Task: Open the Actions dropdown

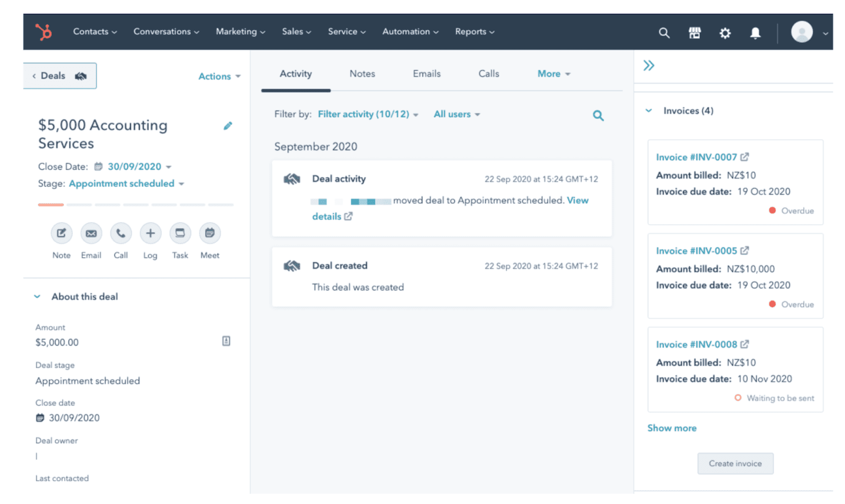Action: pyautogui.click(x=219, y=76)
